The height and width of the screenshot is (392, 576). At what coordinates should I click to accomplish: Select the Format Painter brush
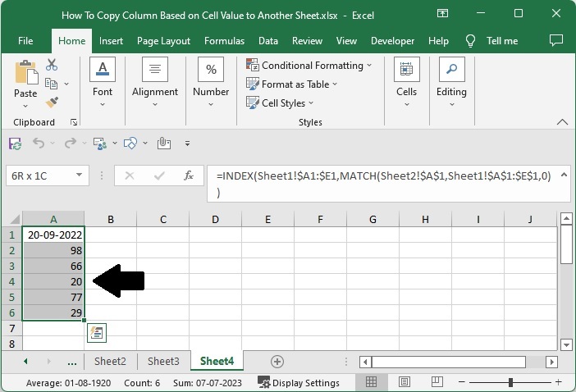click(52, 103)
